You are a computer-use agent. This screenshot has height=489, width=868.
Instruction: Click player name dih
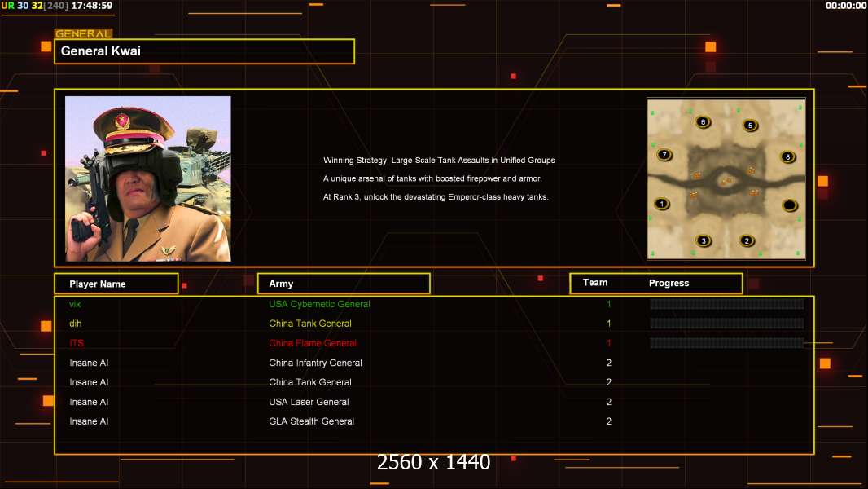coord(75,324)
